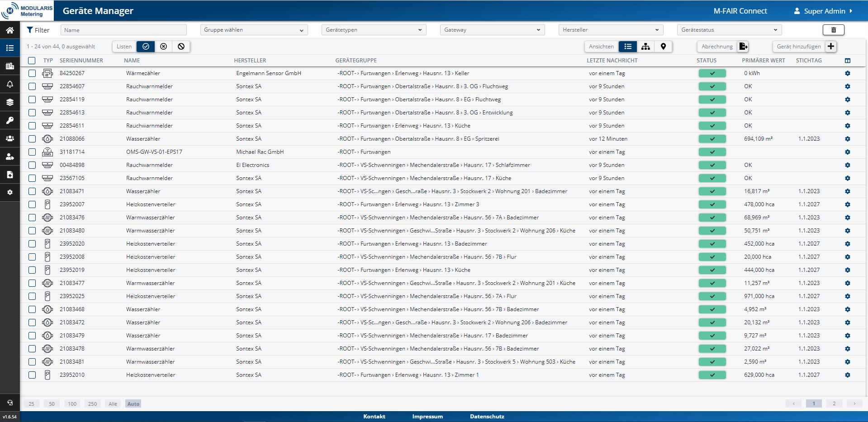Screen dimensions: 868x422
Task: Click the key icon in sidebar
Action: (9, 120)
